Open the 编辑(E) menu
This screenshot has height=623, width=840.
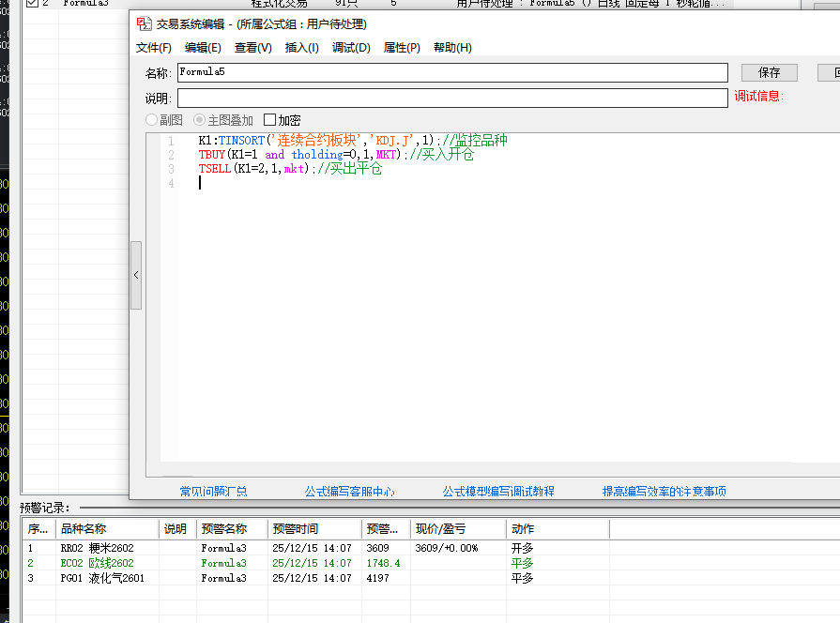pyautogui.click(x=203, y=48)
